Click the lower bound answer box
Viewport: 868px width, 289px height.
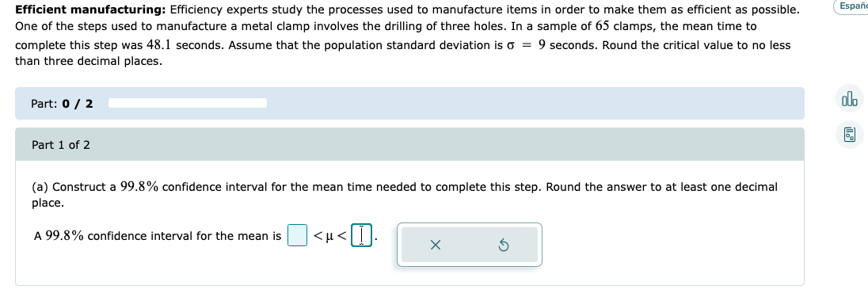[x=297, y=235]
